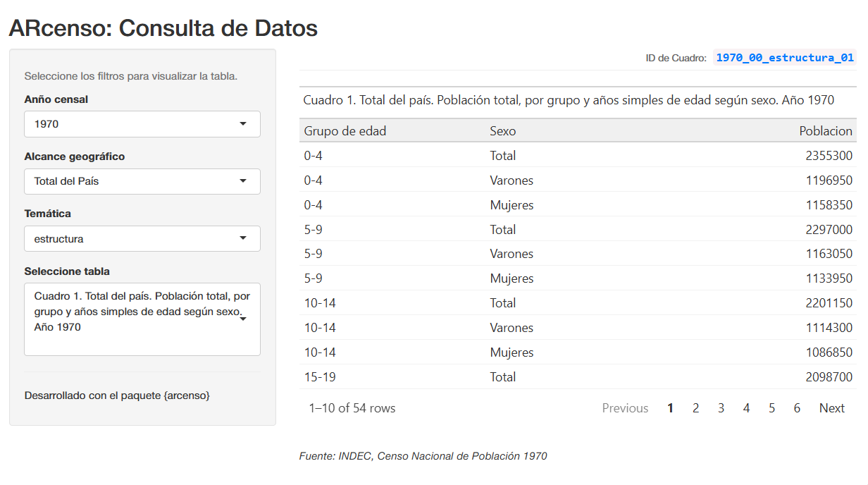Jump to page 4 of the table
Image resolution: width=868 pixels, height=485 pixels.
point(746,407)
